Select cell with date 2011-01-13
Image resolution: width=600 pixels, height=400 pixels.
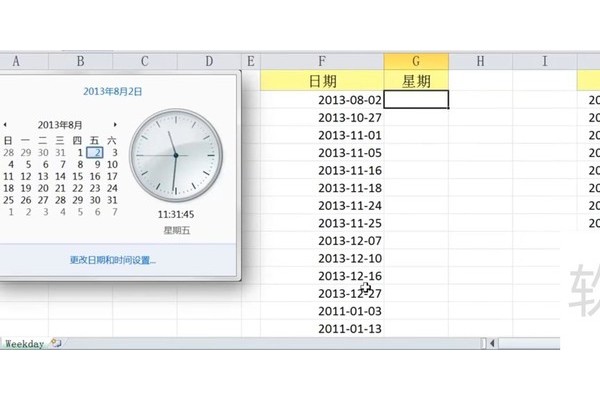pyautogui.click(x=322, y=328)
